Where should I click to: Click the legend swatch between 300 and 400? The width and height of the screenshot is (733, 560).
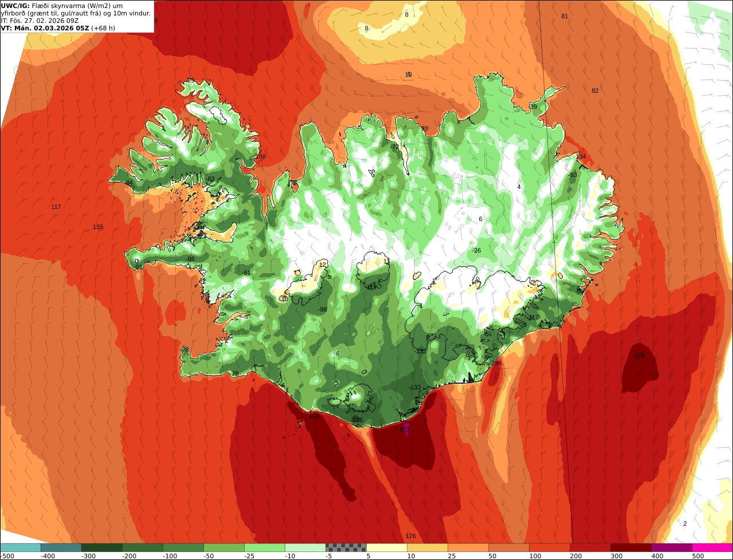click(630, 547)
